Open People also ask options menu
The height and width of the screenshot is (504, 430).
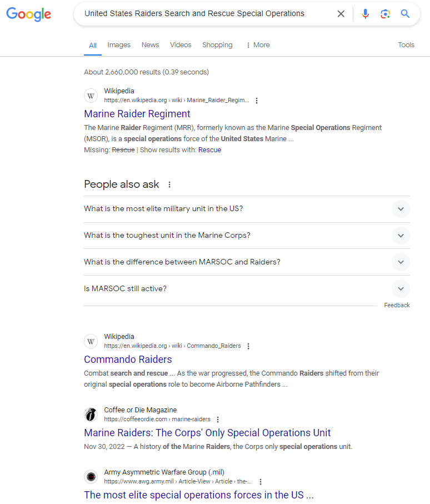click(x=169, y=184)
